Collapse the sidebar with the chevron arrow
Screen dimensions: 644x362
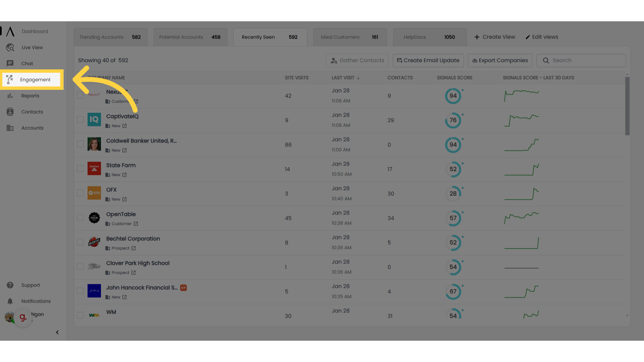(x=57, y=333)
